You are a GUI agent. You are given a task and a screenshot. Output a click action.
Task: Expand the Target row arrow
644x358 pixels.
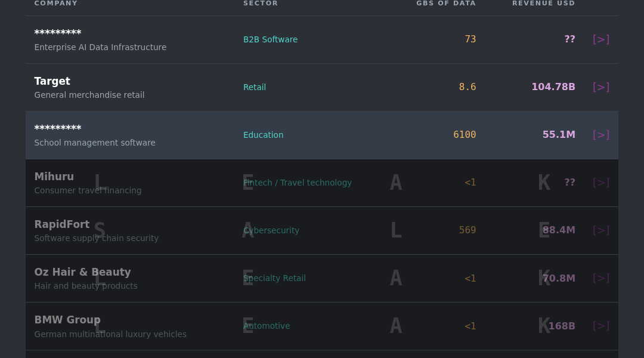point(601,87)
